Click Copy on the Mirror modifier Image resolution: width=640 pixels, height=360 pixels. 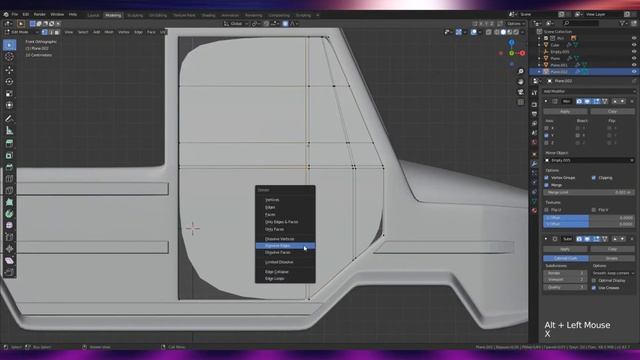pyautogui.click(x=612, y=111)
